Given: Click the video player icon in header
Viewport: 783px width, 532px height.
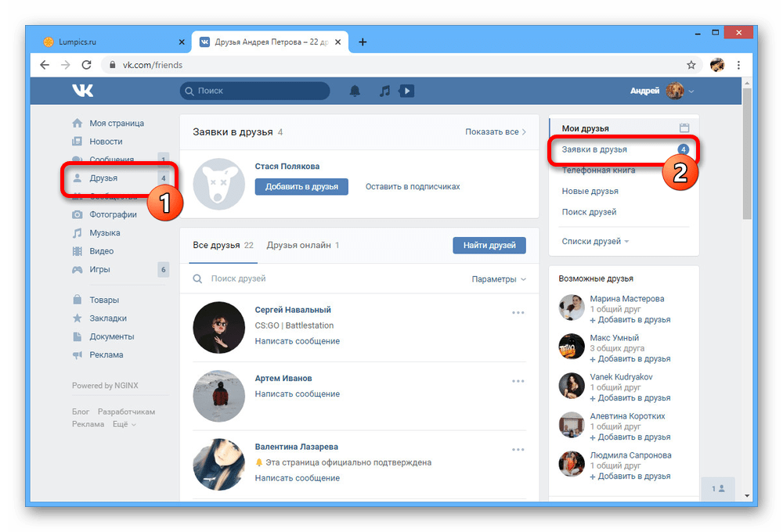Looking at the screenshot, I should click(x=406, y=92).
